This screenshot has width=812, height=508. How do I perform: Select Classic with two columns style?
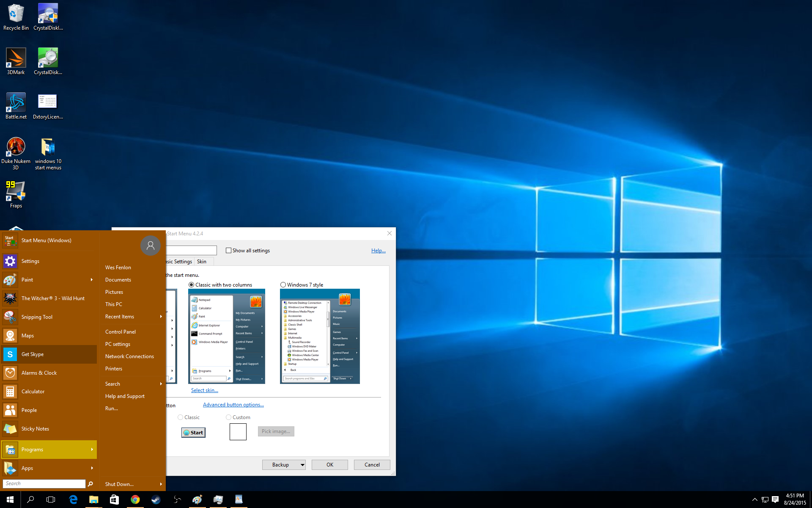[191, 285]
